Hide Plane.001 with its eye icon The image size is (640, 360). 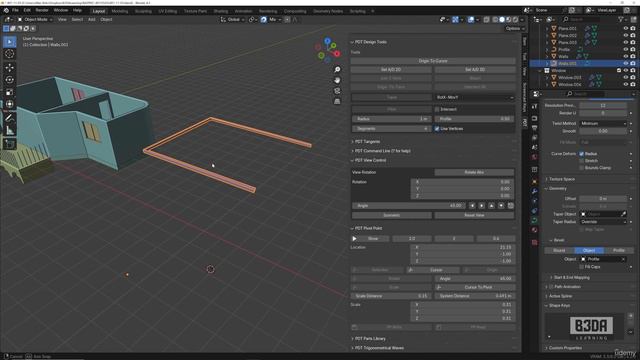tap(625, 29)
